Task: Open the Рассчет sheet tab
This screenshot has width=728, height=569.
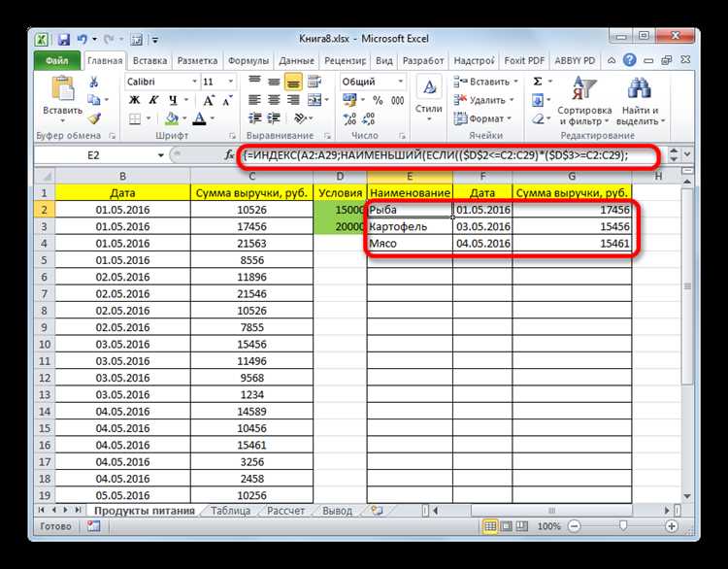Action: coord(285,511)
